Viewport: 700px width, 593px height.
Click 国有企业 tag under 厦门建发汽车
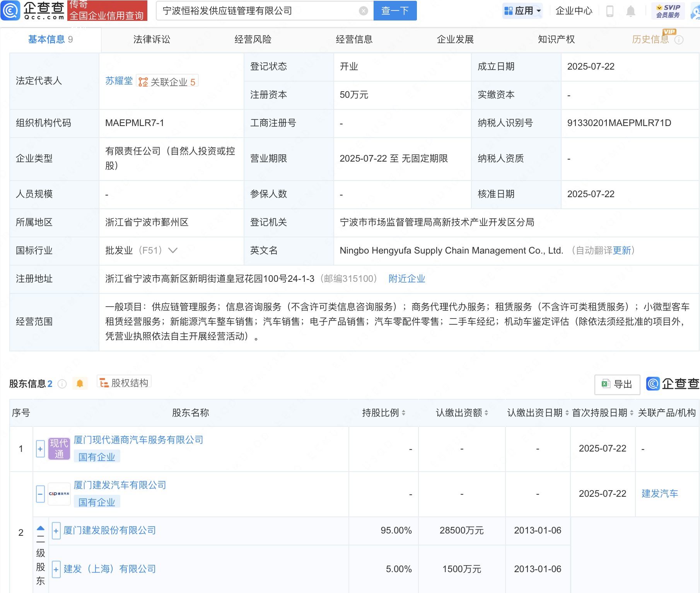(x=97, y=502)
